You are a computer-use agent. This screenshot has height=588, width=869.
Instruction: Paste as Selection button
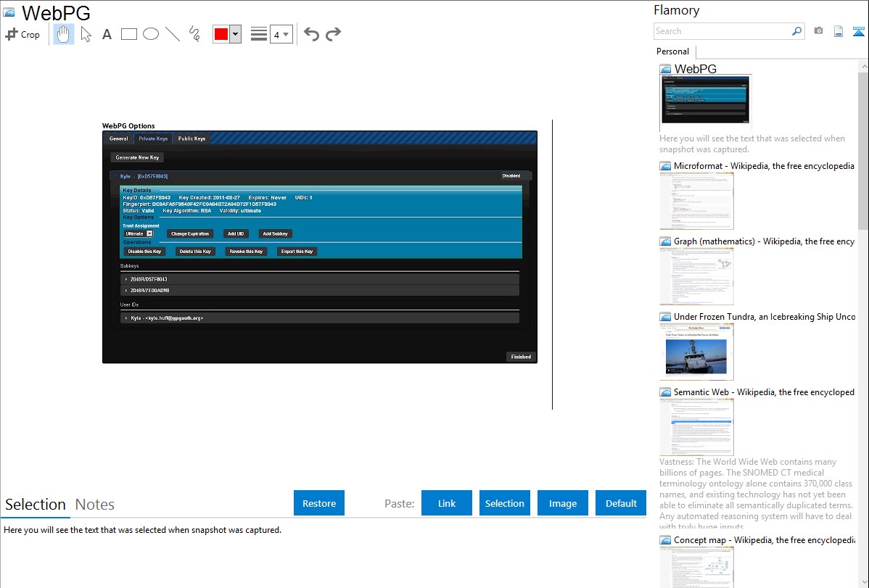[504, 503]
